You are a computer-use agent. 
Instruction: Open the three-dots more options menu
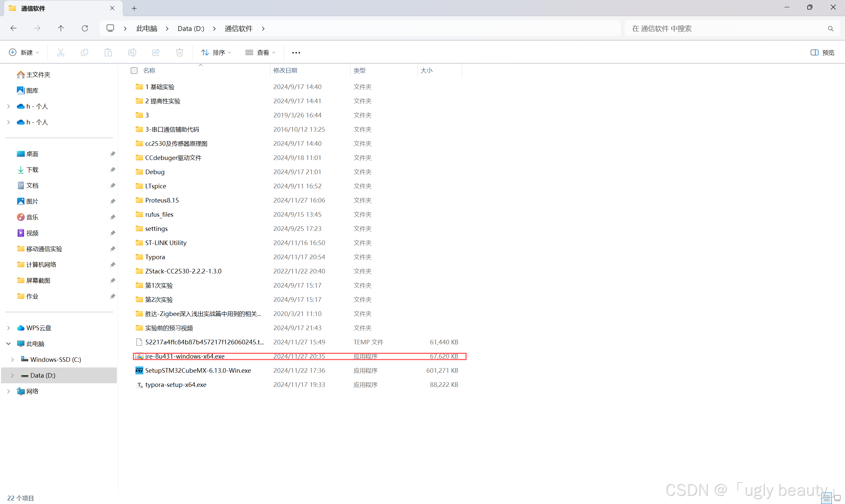[x=296, y=52]
